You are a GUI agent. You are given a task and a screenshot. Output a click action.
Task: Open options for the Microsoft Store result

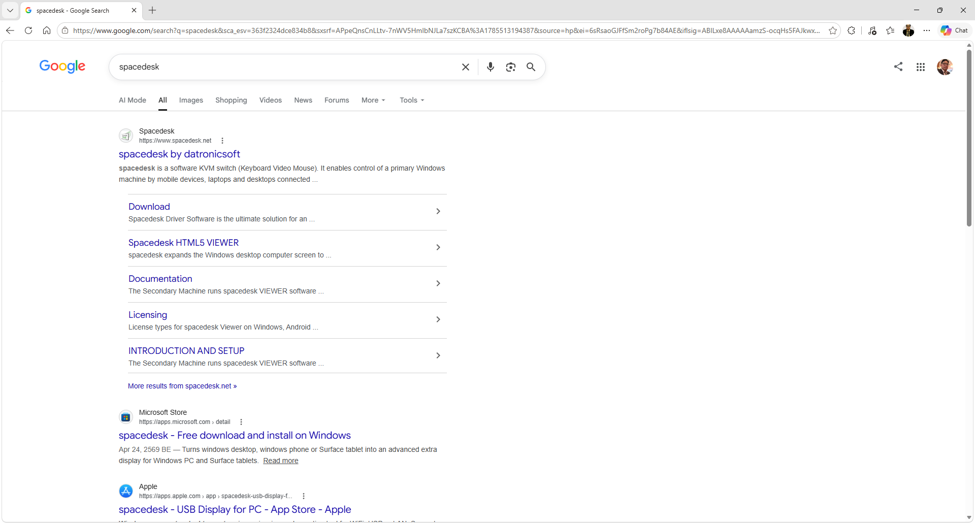pos(241,422)
